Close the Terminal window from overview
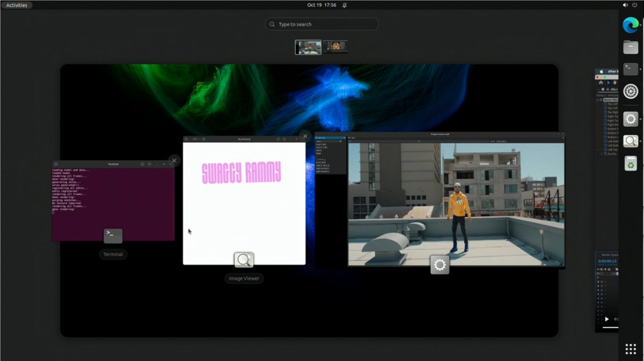The height and width of the screenshot is (361, 644). (174, 160)
